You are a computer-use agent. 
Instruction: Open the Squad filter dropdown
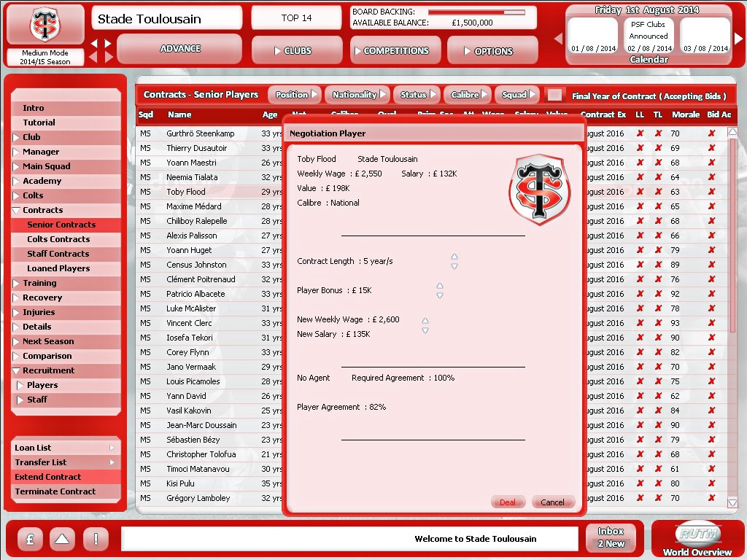517,95
